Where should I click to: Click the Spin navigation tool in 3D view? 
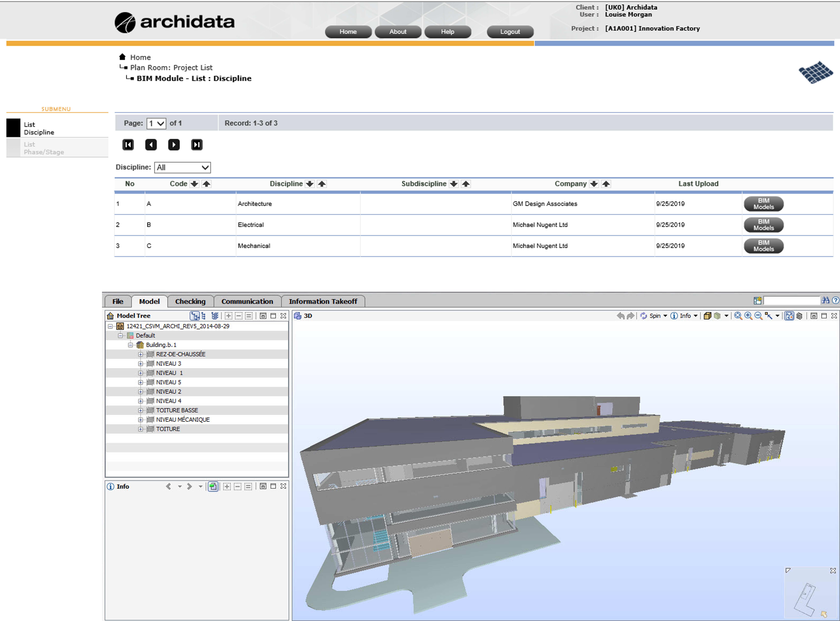(650, 316)
